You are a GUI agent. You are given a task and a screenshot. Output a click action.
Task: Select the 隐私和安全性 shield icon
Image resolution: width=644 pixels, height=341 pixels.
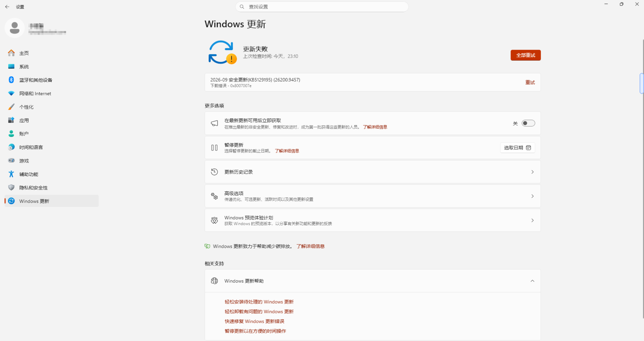click(11, 187)
